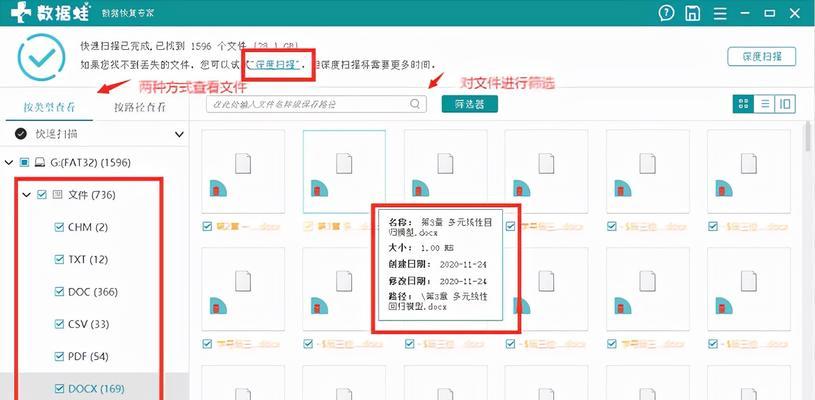
Task: Select the PDF (54) label
Action: click(88, 356)
